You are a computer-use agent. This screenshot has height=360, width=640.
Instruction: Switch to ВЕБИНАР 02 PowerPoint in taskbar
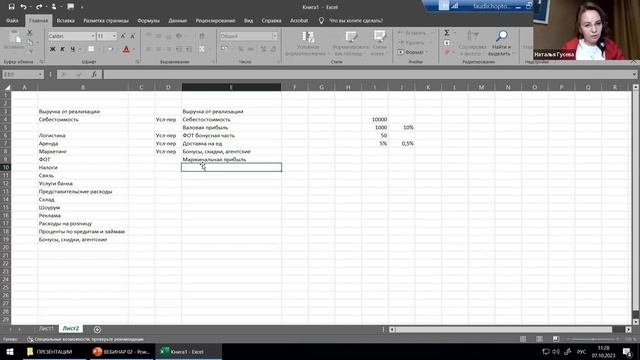click(x=121, y=351)
